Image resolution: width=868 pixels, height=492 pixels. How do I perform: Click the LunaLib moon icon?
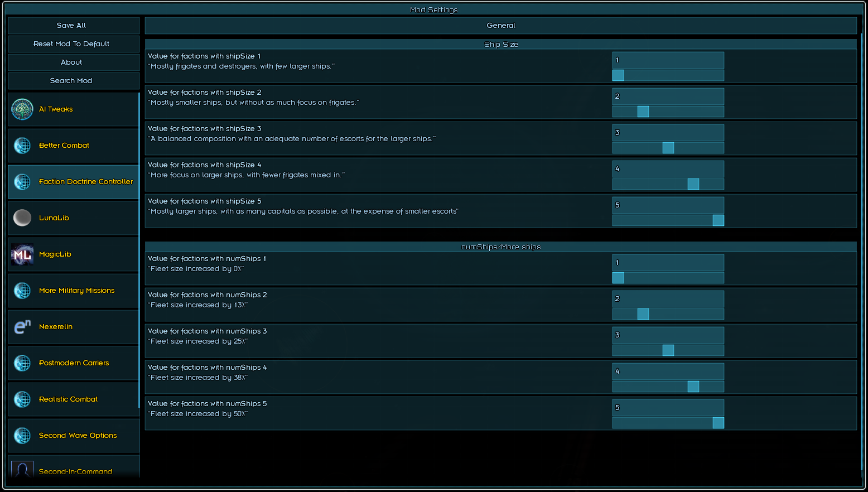click(22, 218)
